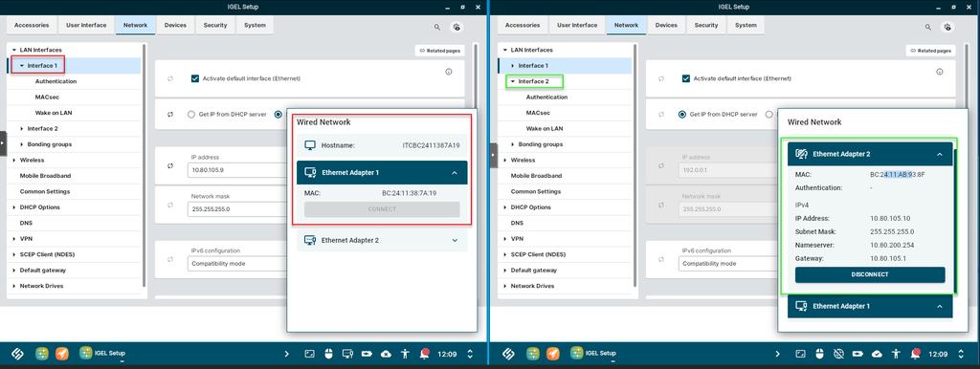Viewport: 980px width, 369px height.
Task: Open the mouse tray icon on left taskbar
Action: point(329,354)
